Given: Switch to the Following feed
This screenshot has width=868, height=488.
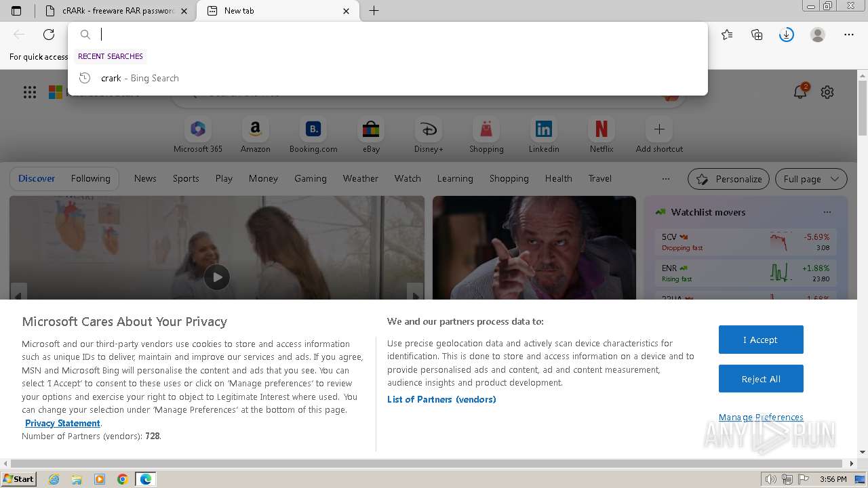Looking at the screenshot, I should pos(91,179).
